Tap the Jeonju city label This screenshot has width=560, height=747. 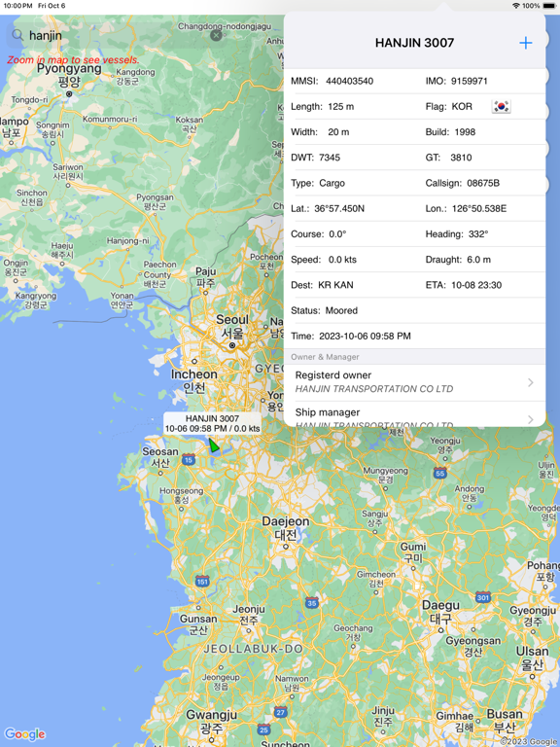click(249, 615)
